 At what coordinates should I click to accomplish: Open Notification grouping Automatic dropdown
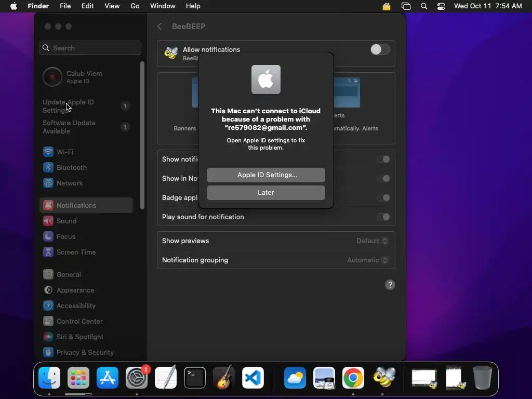pos(367,260)
